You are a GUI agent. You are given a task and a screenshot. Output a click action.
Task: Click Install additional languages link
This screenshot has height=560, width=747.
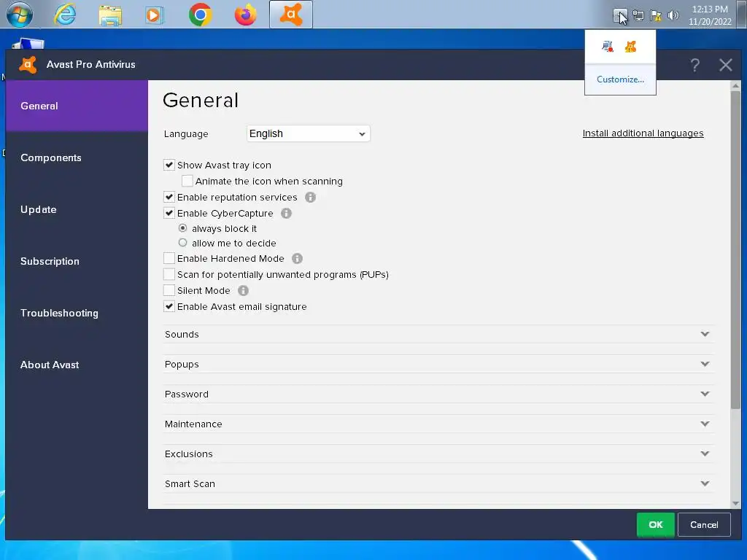[643, 133]
